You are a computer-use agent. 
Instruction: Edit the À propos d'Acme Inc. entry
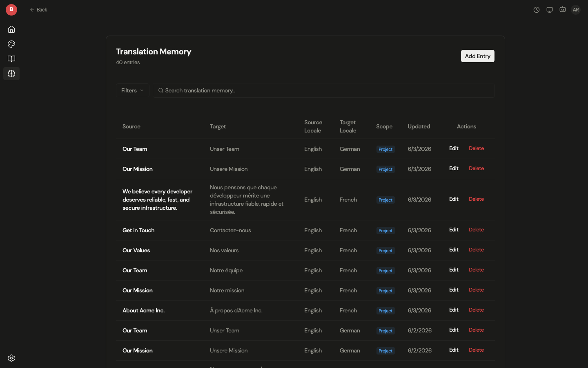(454, 310)
